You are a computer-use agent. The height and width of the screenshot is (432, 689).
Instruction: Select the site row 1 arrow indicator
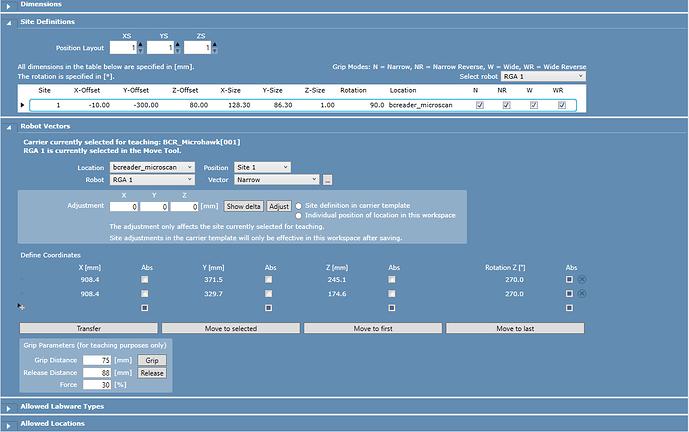22,105
